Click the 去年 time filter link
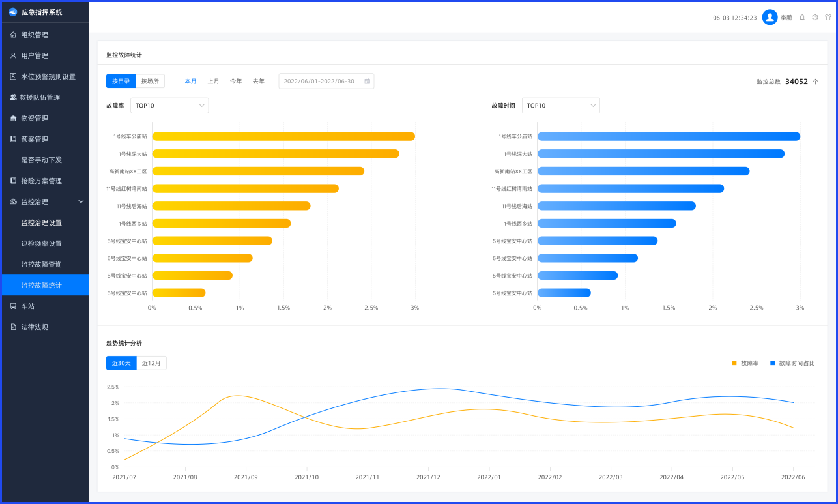The height and width of the screenshot is (504, 838). click(x=259, y=81)
